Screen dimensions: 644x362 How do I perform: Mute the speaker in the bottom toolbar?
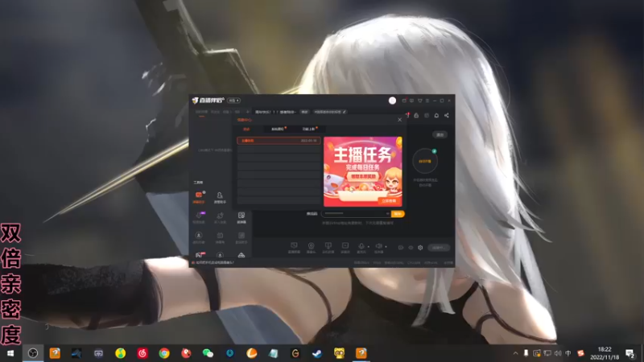[378, 247]
